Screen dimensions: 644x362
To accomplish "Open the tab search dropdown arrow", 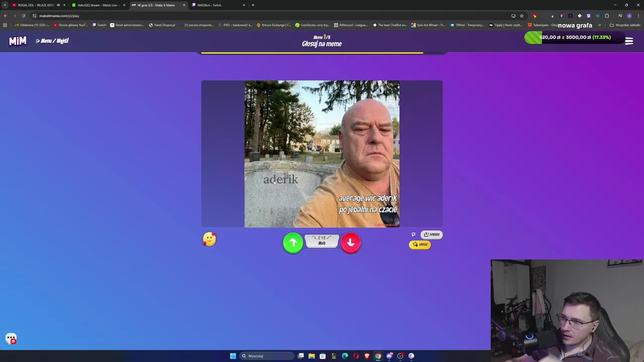I will point(5,5).
